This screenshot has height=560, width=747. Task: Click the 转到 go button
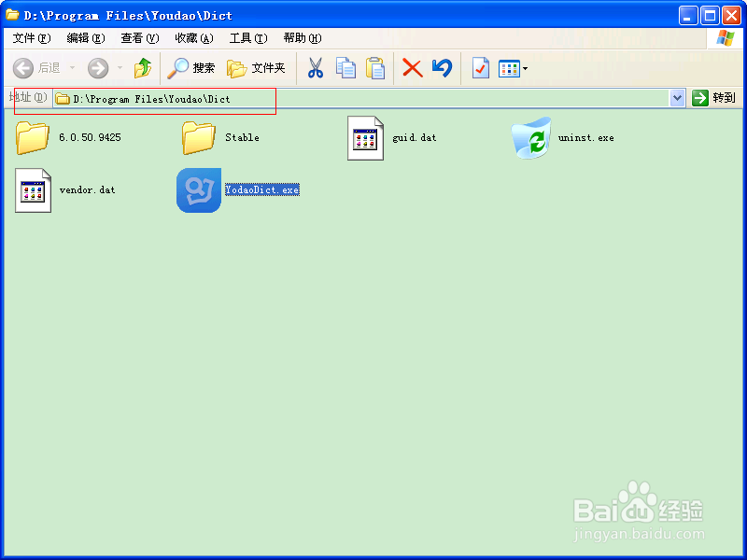pos(713,98)
